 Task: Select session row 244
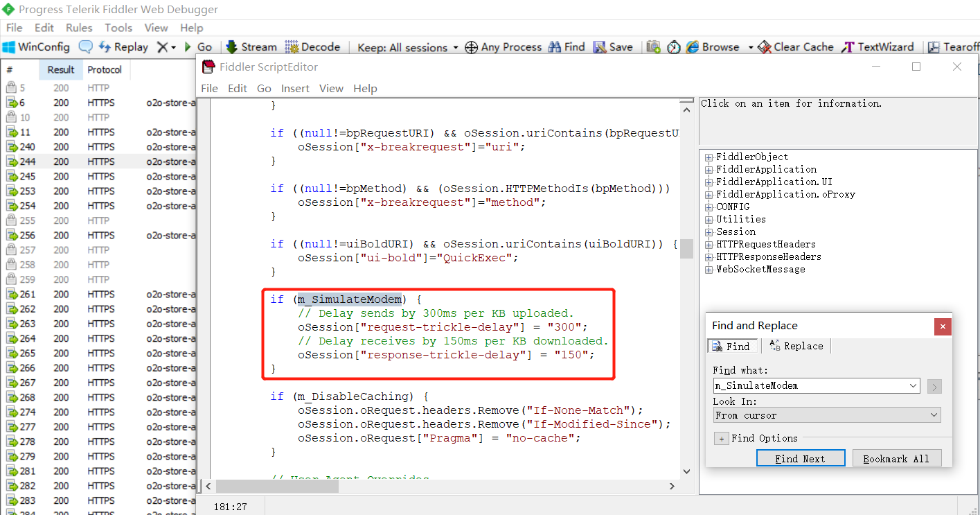coord(98,162)
